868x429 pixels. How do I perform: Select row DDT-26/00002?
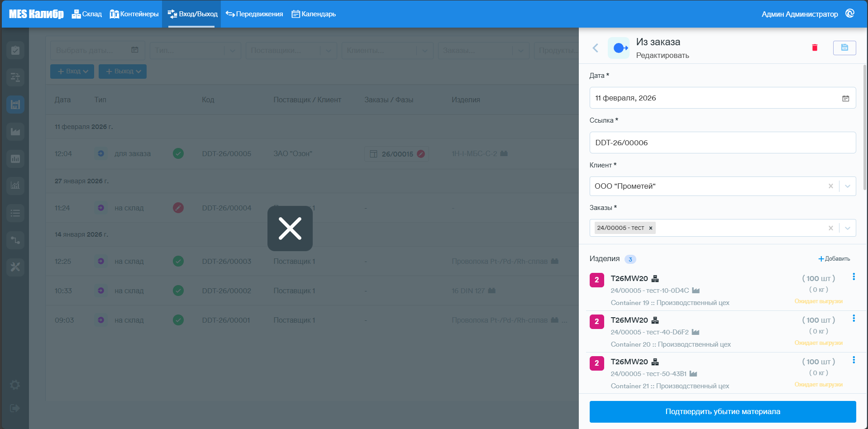312,291
